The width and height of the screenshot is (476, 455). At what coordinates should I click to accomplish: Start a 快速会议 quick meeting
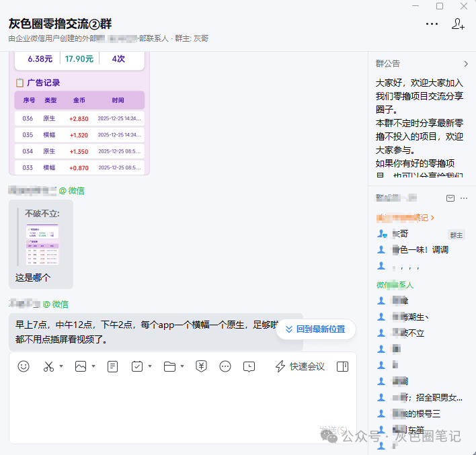click(x=300, y=366)
